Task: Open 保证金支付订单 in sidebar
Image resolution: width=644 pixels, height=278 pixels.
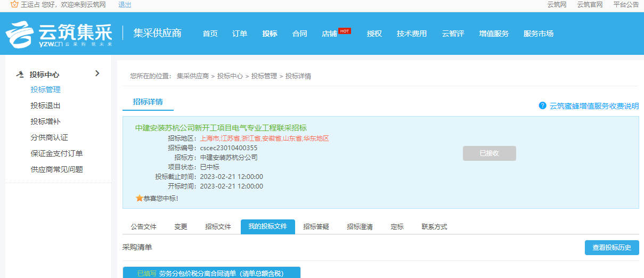Action: [x=56, y=153]
